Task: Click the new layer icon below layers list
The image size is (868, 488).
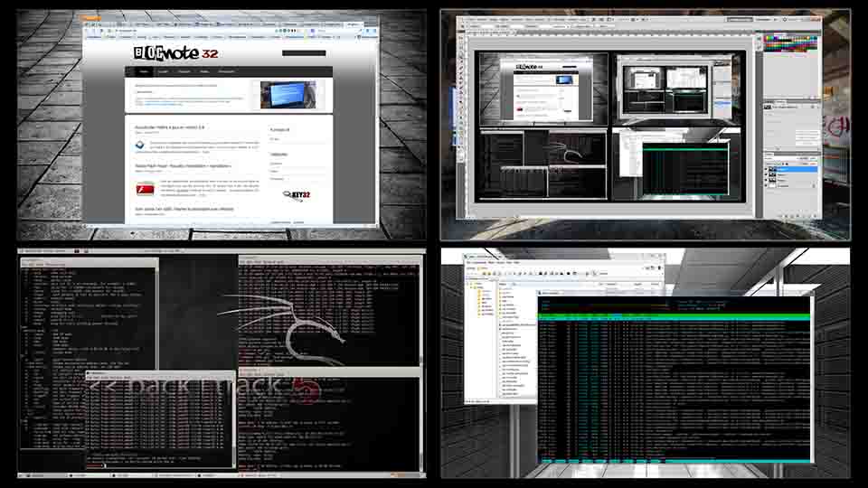Action: point(807,213)
